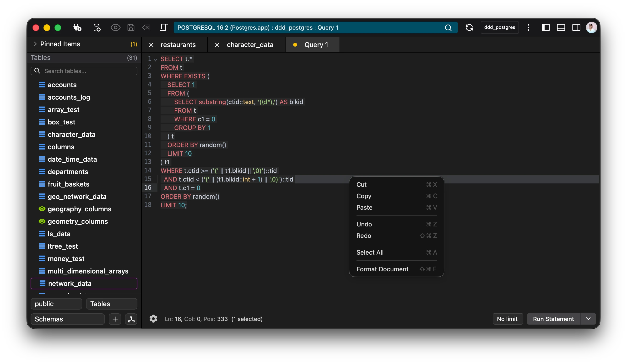Open the ER diagram view icon beside Schemas
This screenshot has height=364, width=627.
tap(131, 319)
